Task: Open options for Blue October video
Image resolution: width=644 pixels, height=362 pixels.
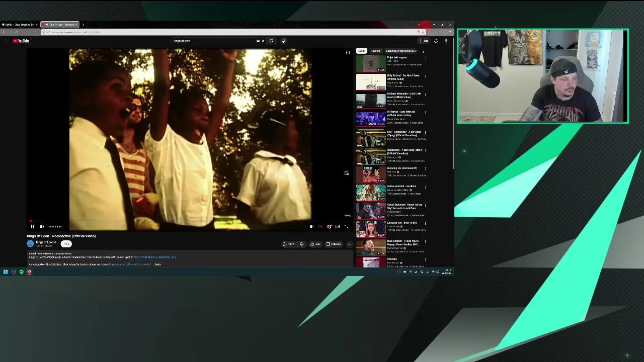Action: tap(426, 241)
